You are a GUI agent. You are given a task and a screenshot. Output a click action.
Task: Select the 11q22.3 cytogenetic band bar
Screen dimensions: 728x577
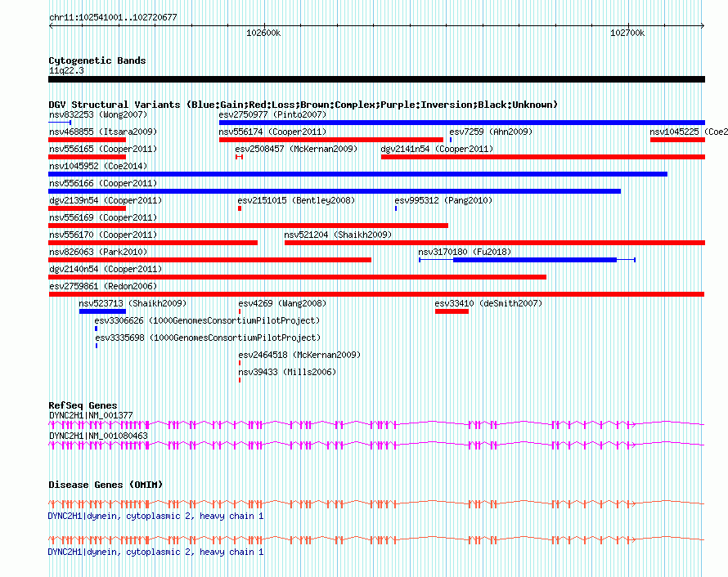[x=376, y=79]
